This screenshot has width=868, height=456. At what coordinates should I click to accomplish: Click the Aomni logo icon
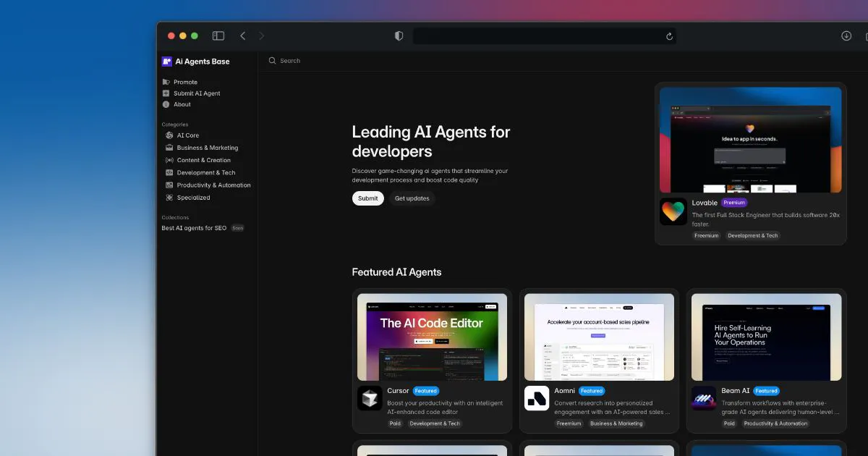pyautogui.click(x=537, y=398)
